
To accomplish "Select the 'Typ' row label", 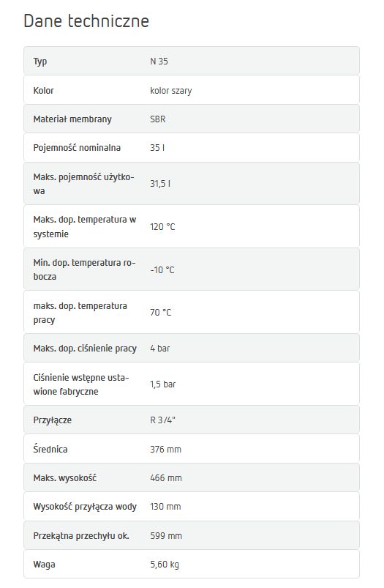I will (x=40, y=62).
